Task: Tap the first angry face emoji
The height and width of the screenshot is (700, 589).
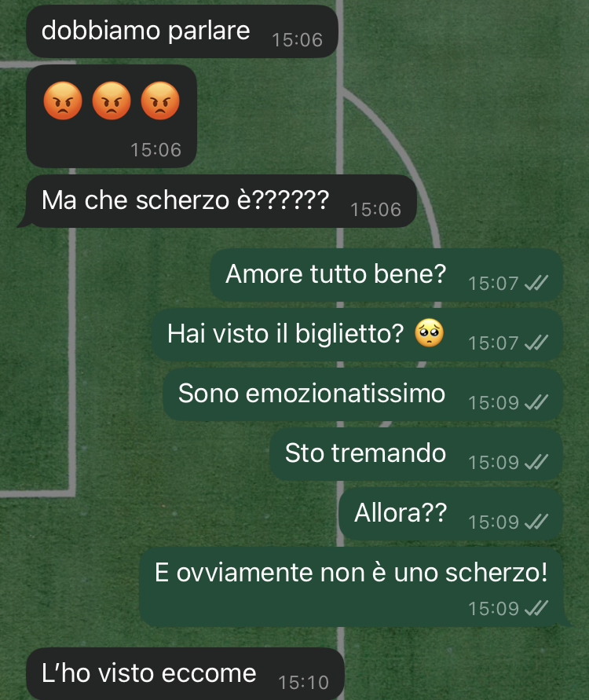Action: [x=63, y=101]
